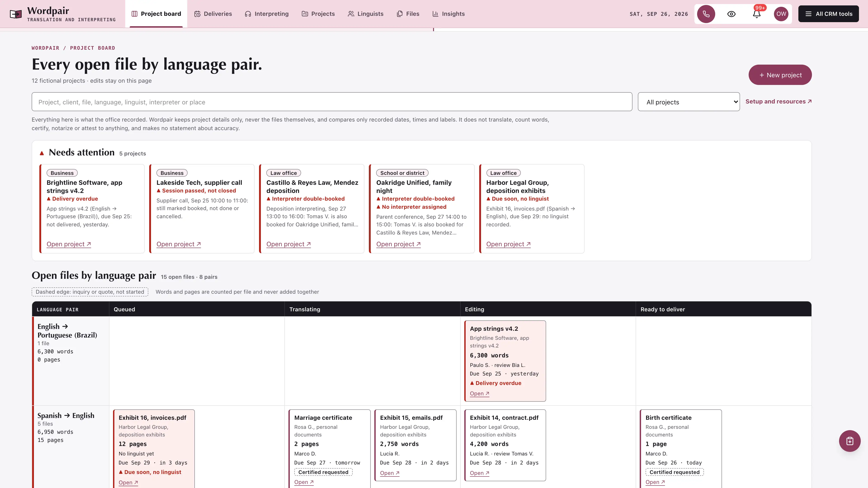
Task: Open the Project board tab
Action: pyautogui.click(x=156, y=14)
